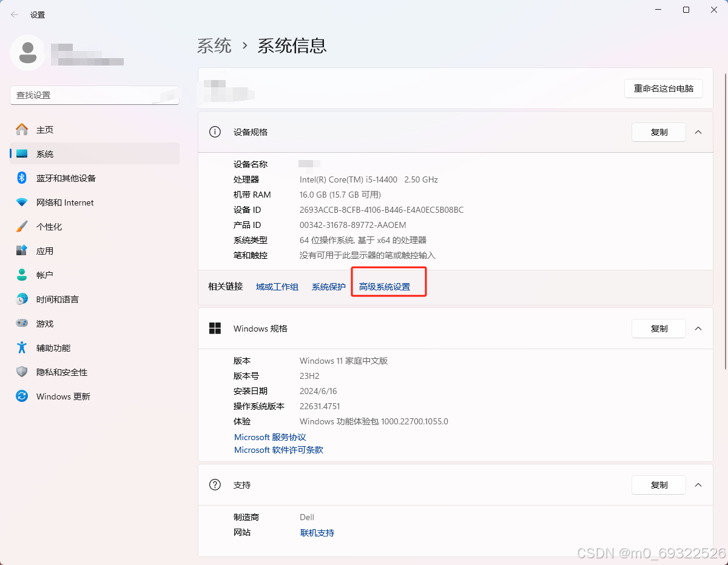Image resolution: width=728 pixels, height=565 pixels.
Task: Click the Home house icon in sidebar
Action: coord(22,130)
